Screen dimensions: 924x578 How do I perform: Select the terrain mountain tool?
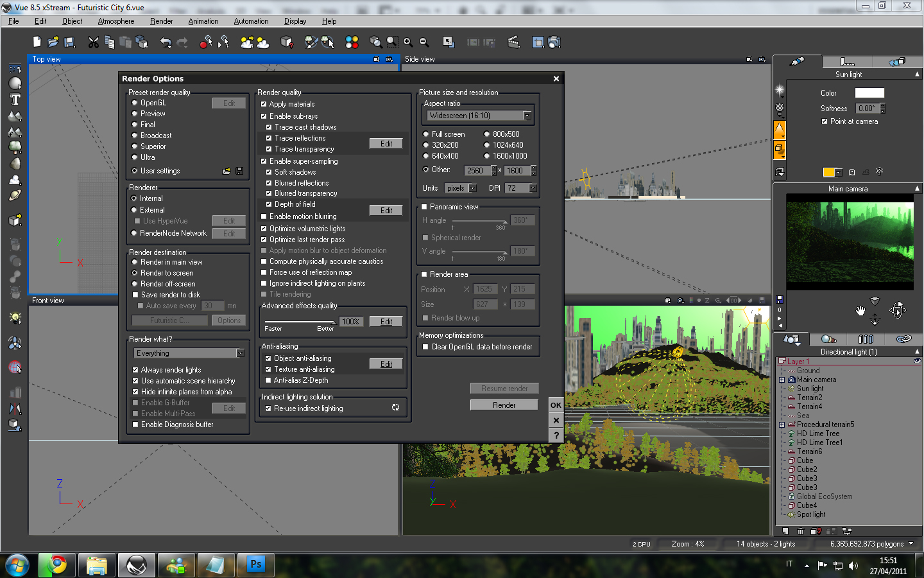15,116
